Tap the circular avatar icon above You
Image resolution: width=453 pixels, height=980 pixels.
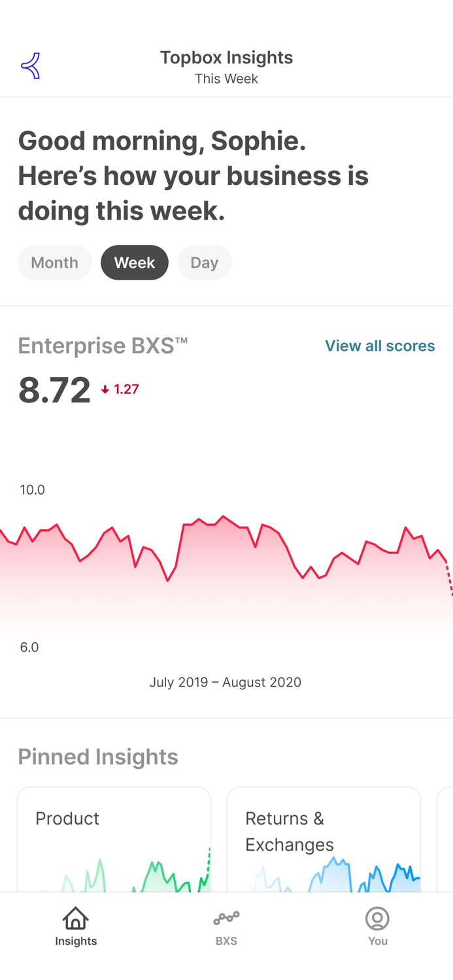point(377,918)
